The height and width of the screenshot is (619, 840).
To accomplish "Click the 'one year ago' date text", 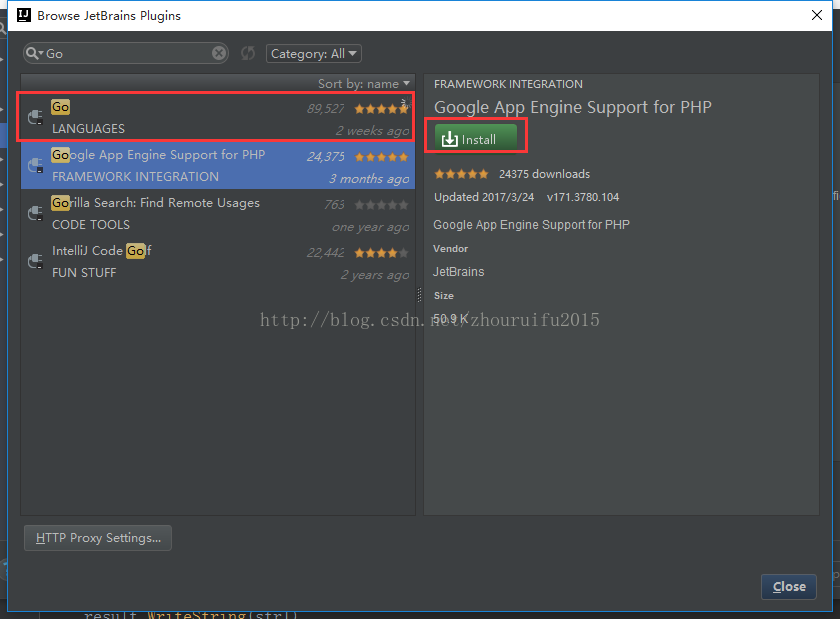I will pos(371,227).
